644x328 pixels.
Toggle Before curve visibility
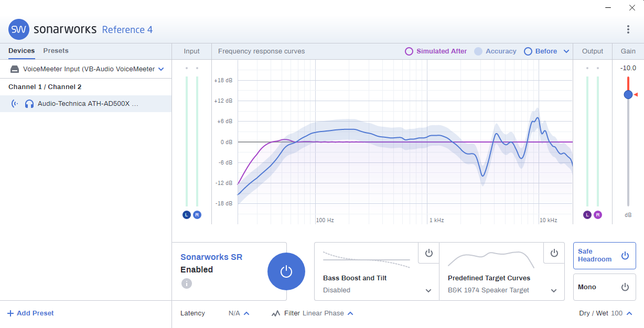point(541,51)
